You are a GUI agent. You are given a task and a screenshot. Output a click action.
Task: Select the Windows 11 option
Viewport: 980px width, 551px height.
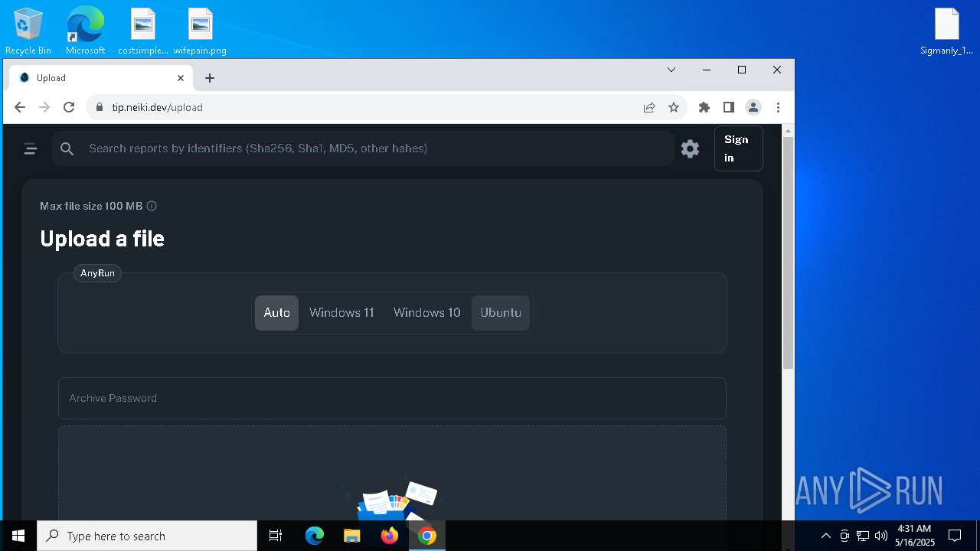coord(341,313)
